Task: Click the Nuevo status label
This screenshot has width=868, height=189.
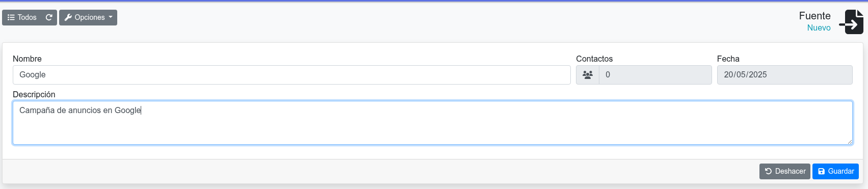Action: click(x=819, y=28)
